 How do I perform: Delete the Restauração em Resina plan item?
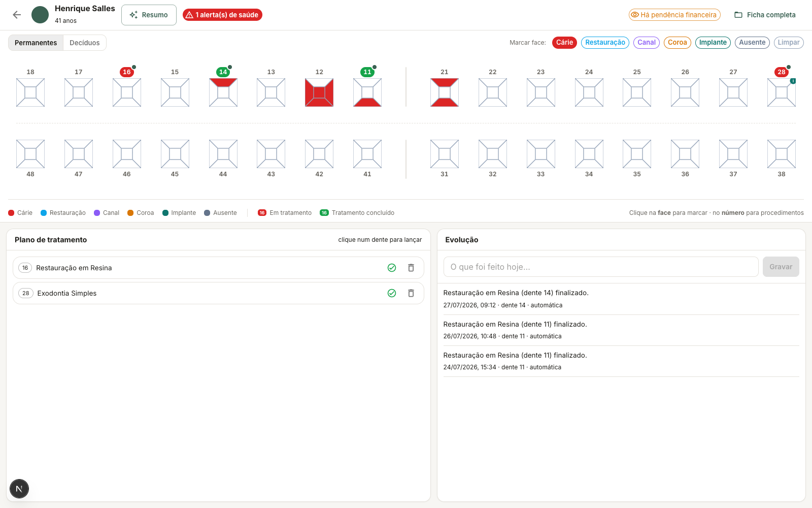tap(411, 268)
